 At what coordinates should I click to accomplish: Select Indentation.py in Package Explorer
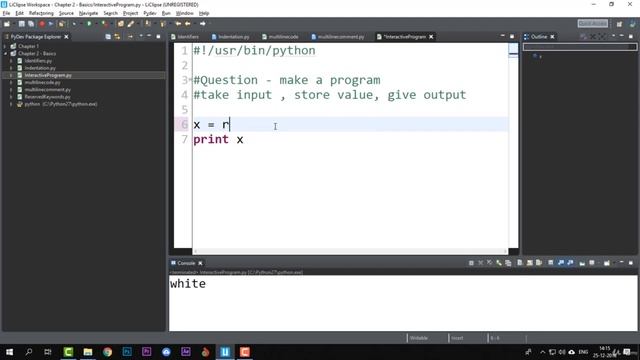click(40, 68)
